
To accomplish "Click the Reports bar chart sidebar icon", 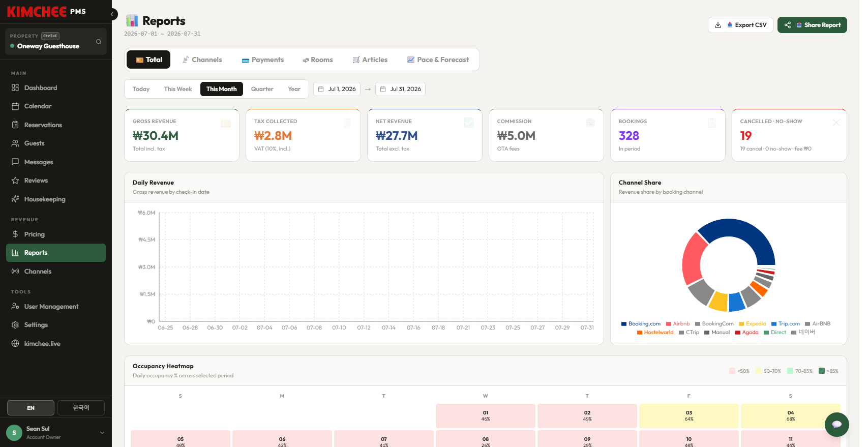I will click(15, 253).
